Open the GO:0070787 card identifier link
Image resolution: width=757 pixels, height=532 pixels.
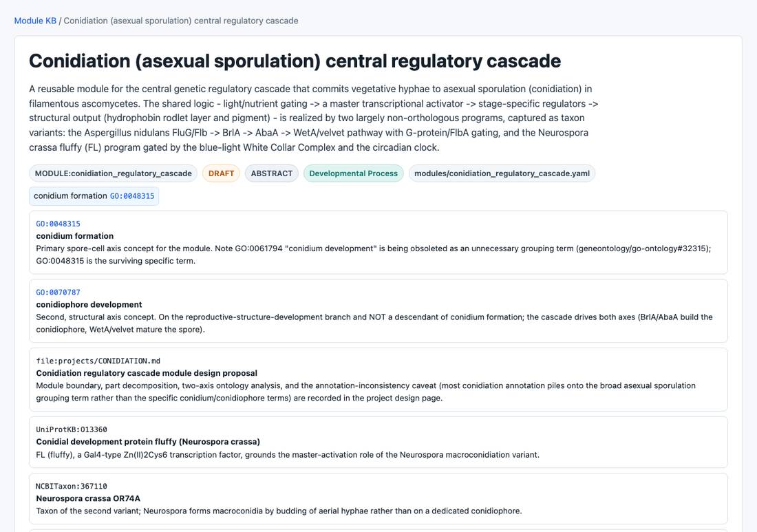point(58,292)
